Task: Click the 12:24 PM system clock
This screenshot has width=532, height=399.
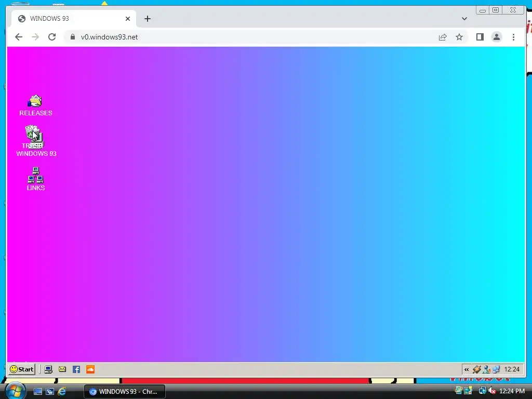Action: point(512,391)
